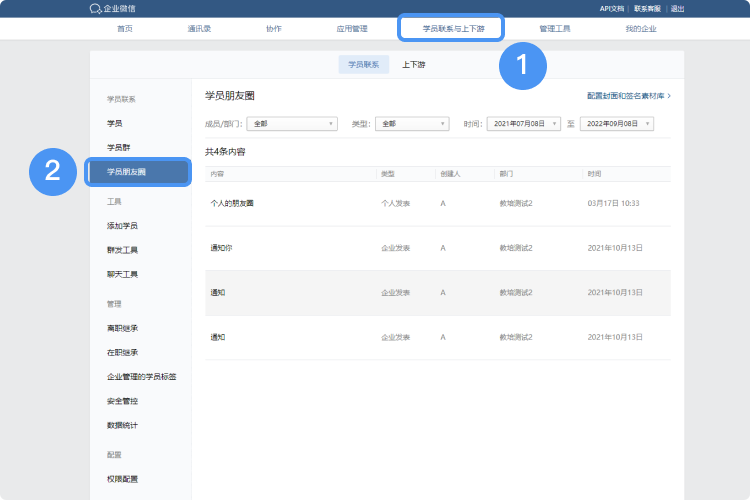
Task: Click 退出 to log out
Action: [677, 9]
